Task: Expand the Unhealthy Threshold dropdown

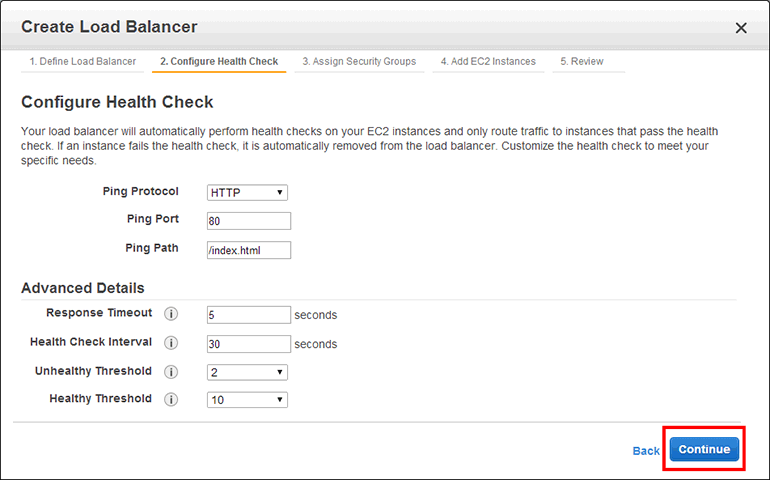Action: (x=247, y=372)
